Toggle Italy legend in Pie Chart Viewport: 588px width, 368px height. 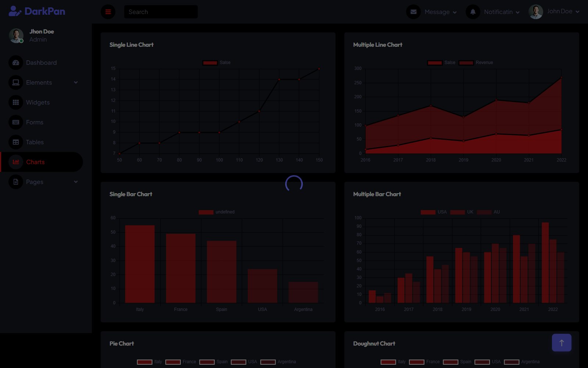[150, 362]
